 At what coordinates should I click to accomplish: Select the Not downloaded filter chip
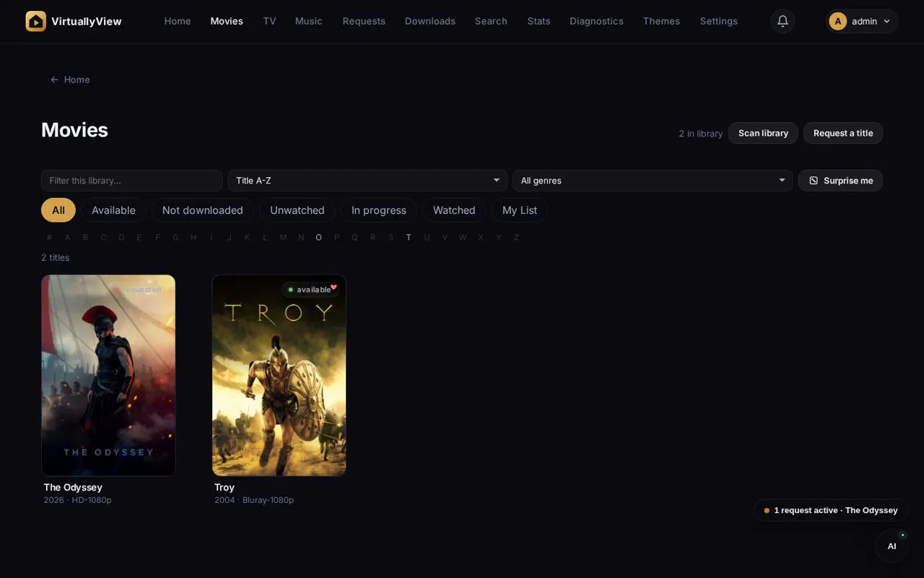(x=203, y=210)
